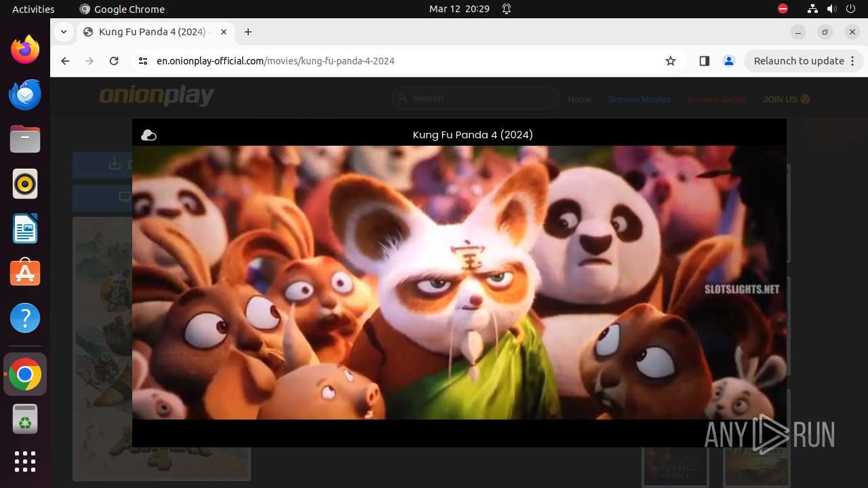Screen dimensions: 868x488
Task: Go back to the previous page
Action: click(65, 61)
